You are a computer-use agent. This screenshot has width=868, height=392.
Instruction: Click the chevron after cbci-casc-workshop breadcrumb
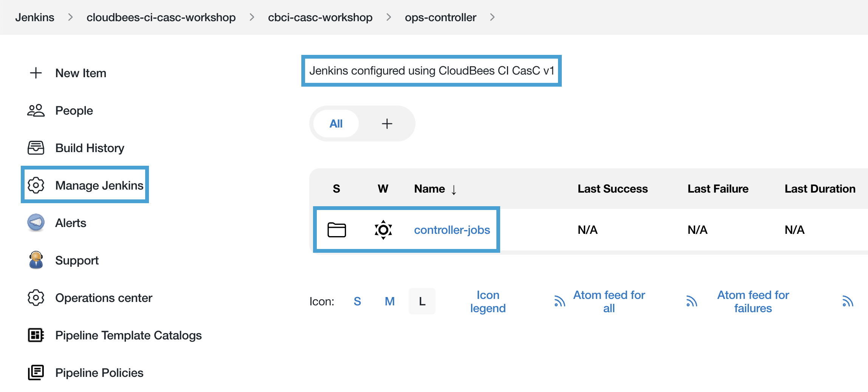coord(388,17)
